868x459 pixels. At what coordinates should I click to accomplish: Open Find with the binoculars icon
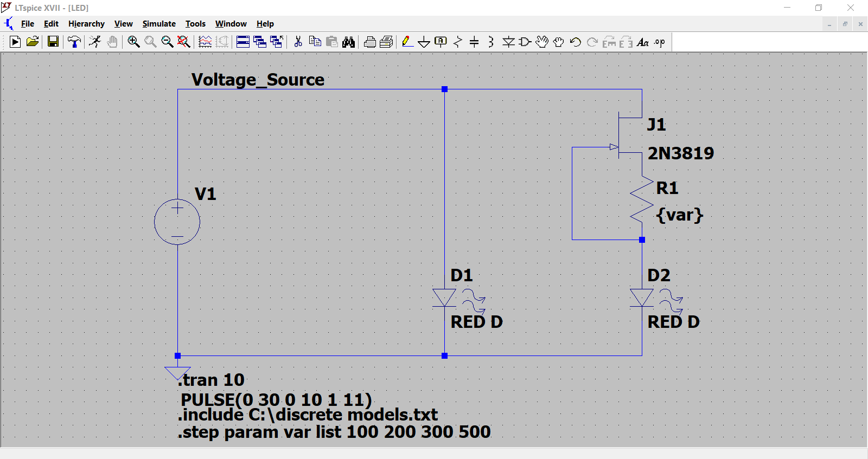pos(349,42)
